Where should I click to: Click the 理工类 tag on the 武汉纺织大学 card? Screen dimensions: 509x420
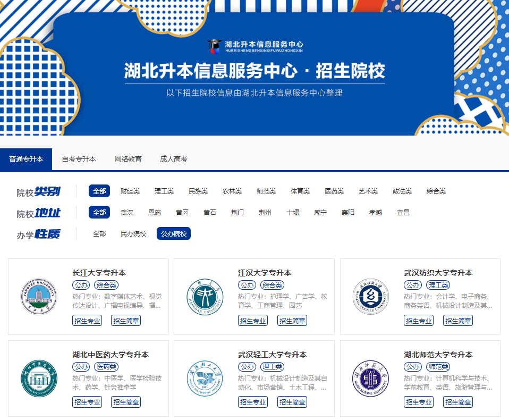[438, 285]
